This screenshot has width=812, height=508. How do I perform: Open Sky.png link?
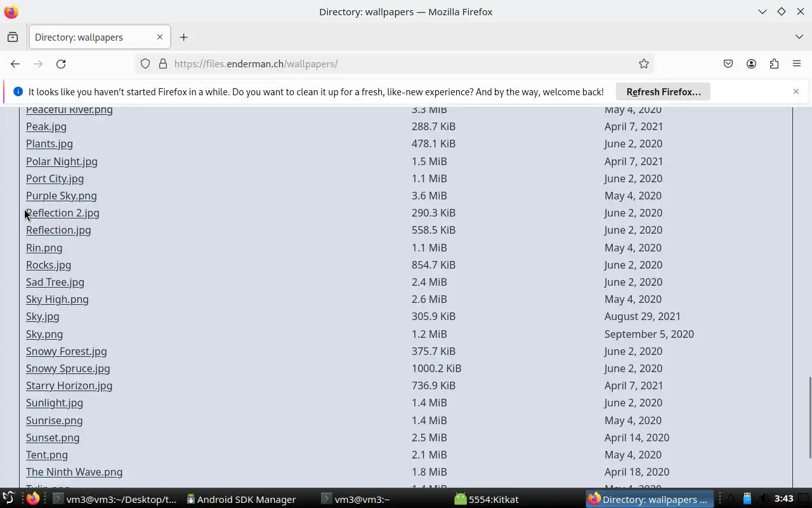point(44,334)
